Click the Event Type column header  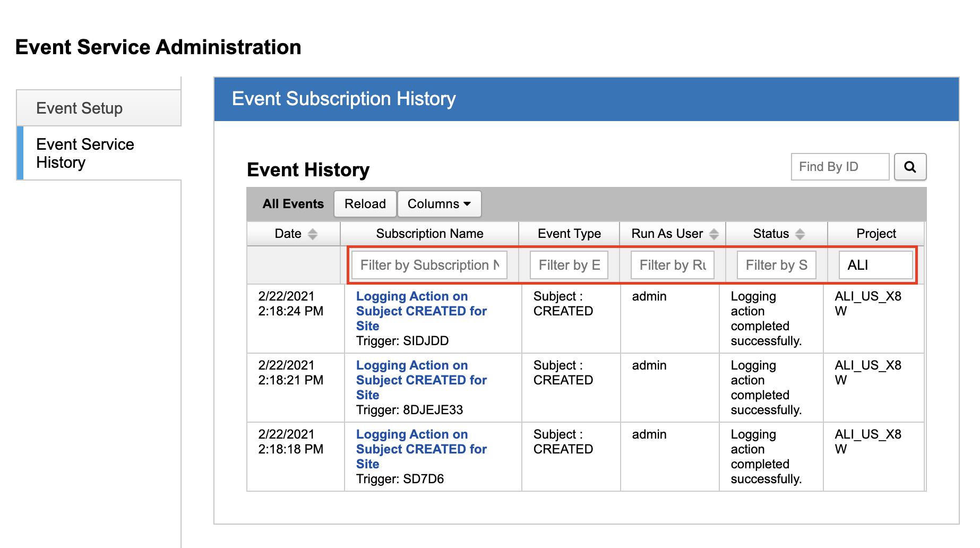(569, 234)
